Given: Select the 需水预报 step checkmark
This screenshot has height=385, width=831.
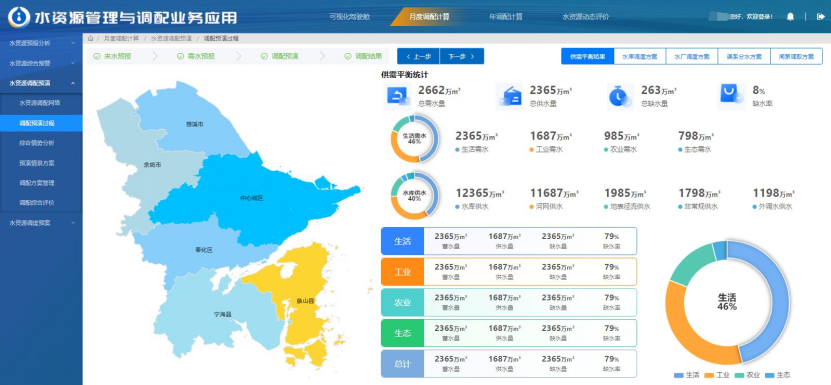Looking at the screenshot, I should [180, 56].
